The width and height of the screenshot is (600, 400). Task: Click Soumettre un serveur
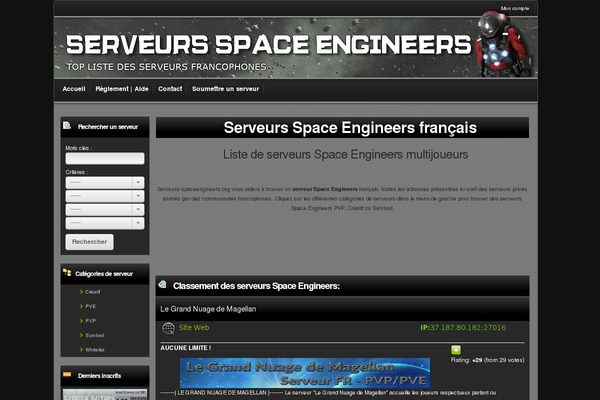click(x=225, y=89)
